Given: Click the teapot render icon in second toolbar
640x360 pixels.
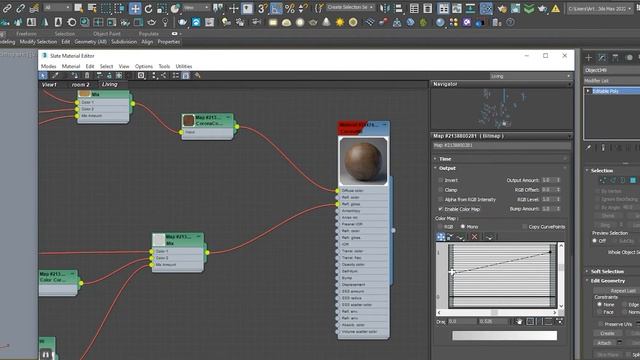Looking at the screenshot, I should [182, 22].
